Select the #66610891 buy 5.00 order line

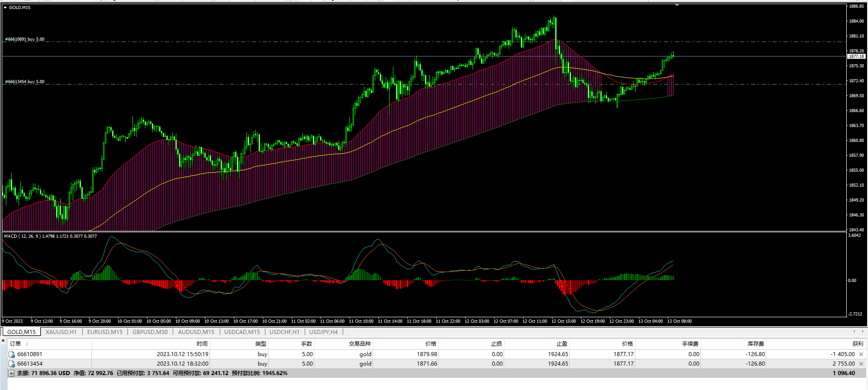pos(25,39)
